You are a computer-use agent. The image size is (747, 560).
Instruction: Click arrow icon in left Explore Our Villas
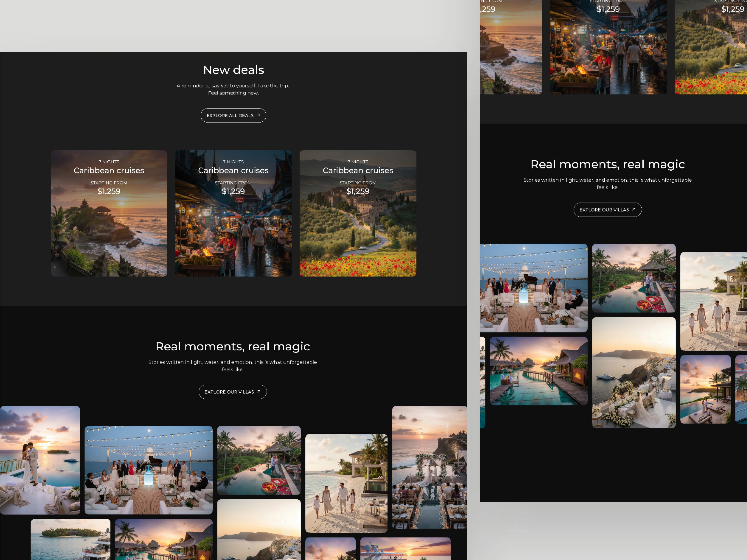point(259,392)
